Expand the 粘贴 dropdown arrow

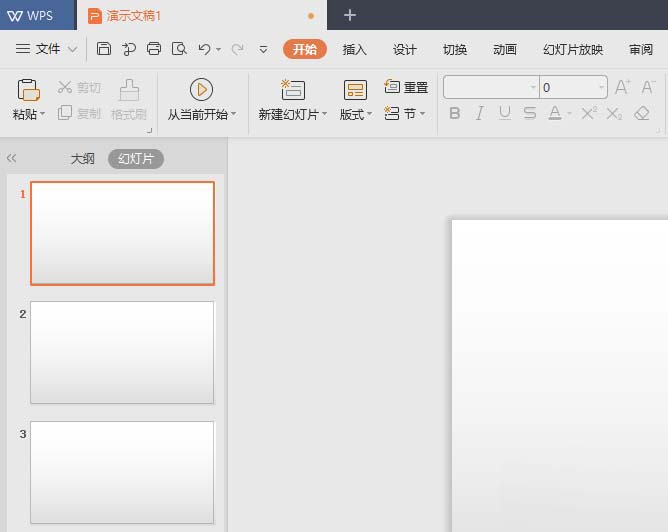click(x=42, y=114)
